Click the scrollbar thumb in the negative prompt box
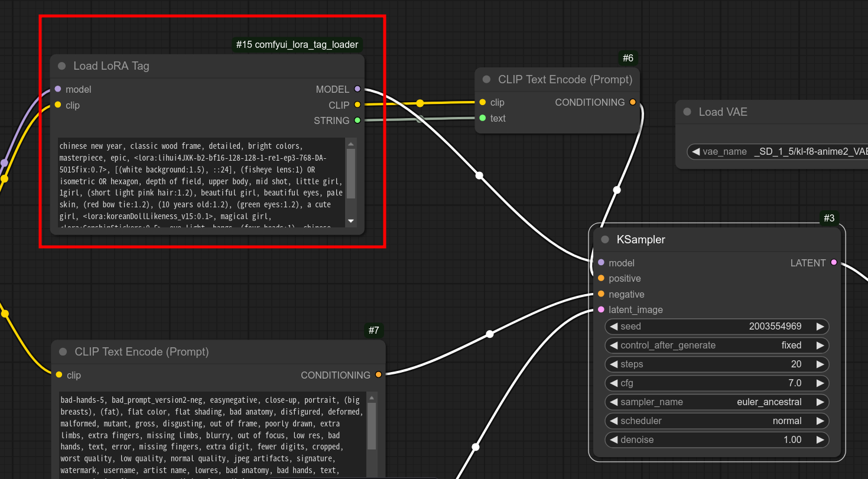This screenshot has height=479, width=868. coord(372,426)
